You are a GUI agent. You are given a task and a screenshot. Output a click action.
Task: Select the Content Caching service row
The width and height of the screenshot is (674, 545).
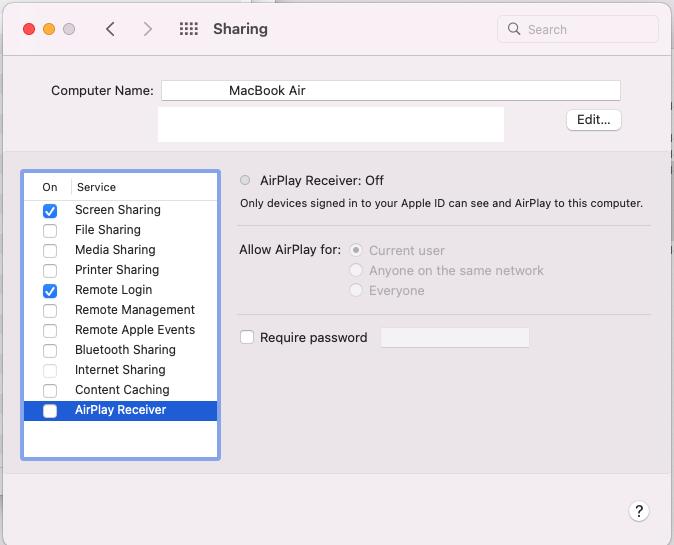point(120,390)
